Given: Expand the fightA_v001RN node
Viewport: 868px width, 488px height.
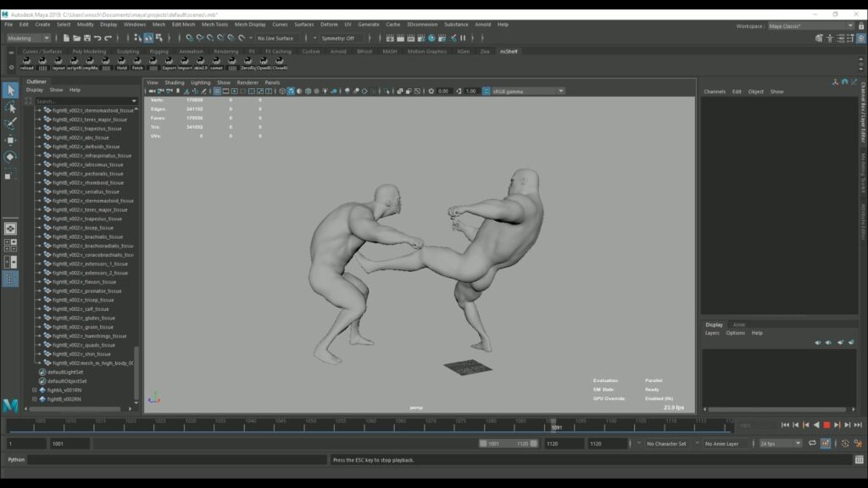Looking at the screenshot, I should tap(34, 390).
